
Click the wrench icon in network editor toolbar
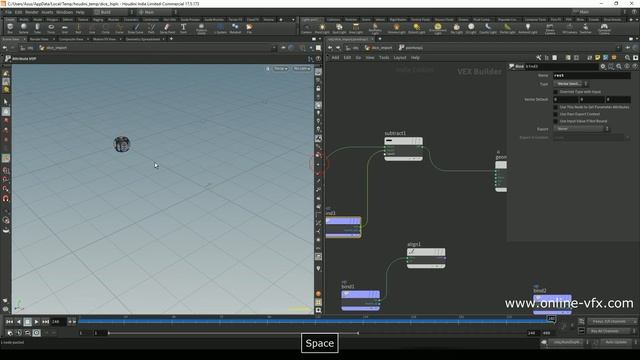(539, 58)
